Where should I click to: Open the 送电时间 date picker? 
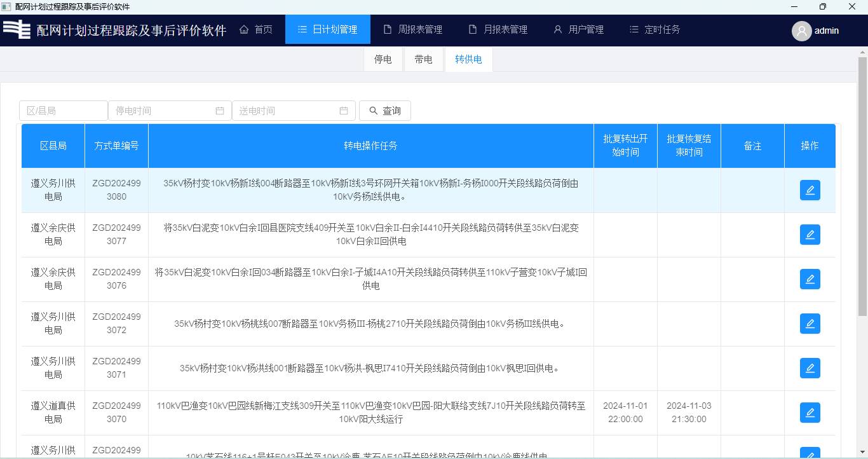[293, 111]
